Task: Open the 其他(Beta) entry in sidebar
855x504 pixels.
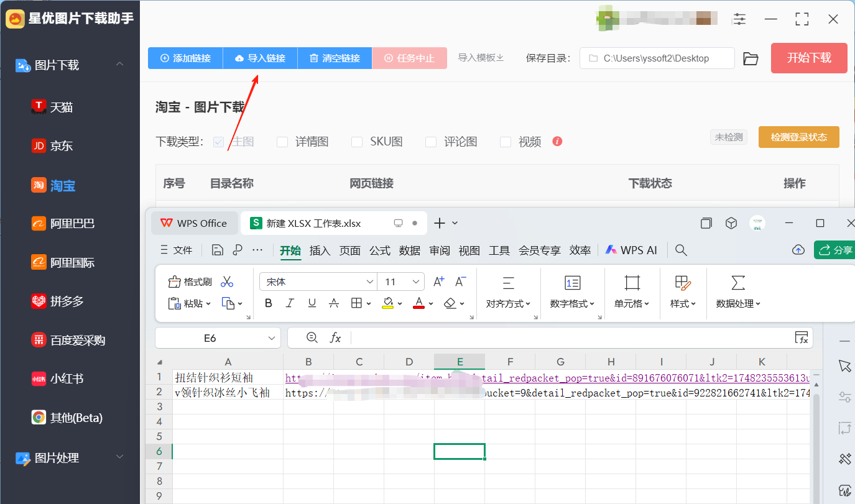Action: pyautogui.click(x=67, y=417)
